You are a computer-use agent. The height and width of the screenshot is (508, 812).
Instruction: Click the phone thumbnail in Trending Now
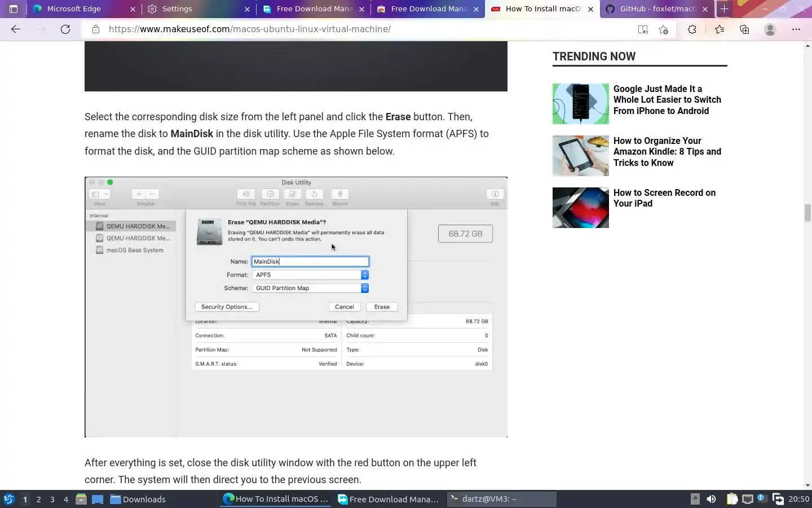[581, 104]
